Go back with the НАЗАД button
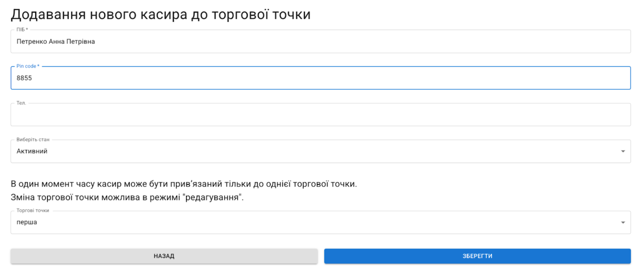This screenshot has width=644, height=276. (164, 256)
